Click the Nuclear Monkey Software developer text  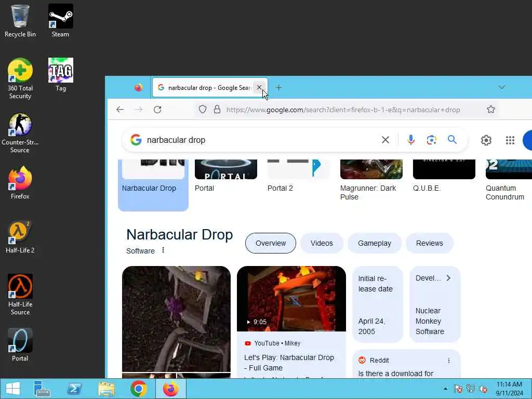430,321
